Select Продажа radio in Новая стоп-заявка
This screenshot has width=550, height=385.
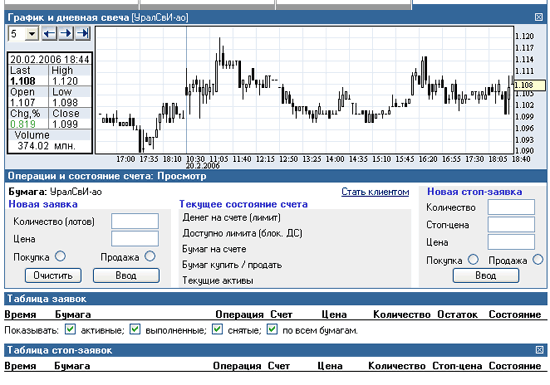click(x=538, y=260)
